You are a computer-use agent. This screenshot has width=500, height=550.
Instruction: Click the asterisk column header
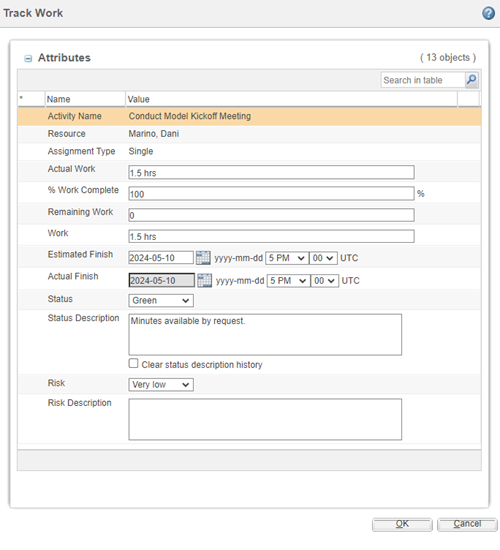point(31,99)
